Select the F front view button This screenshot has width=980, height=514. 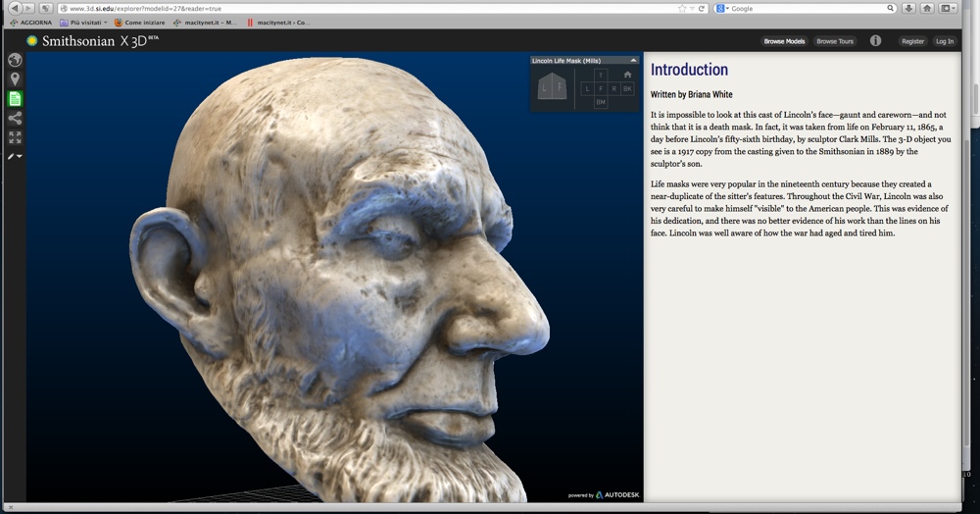(601, 89)
